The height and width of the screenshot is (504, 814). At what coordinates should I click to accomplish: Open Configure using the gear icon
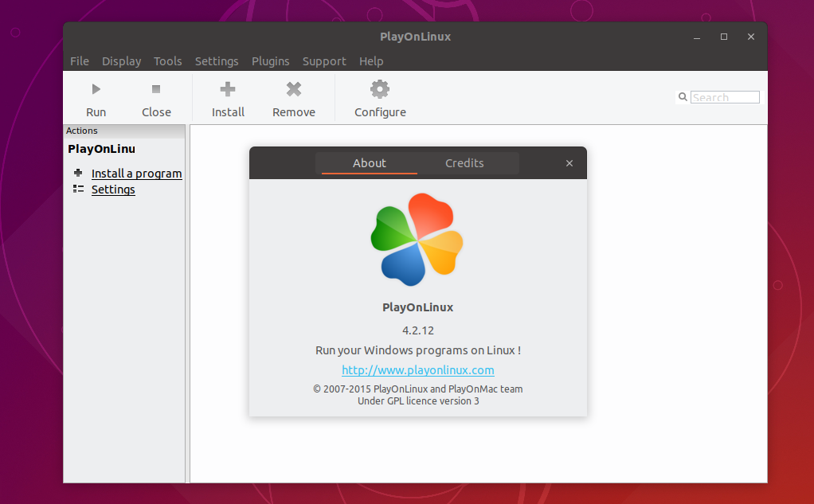380,89
